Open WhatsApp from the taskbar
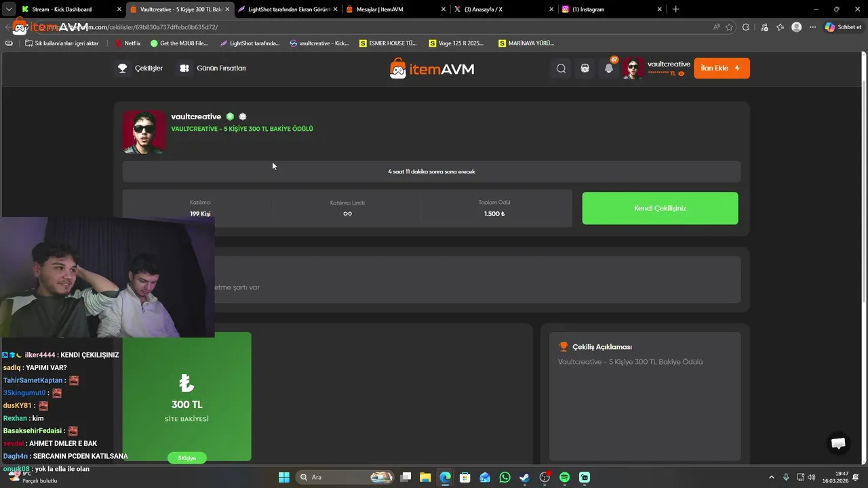The height and width of the screenshot is (488, 868). tap(505, 477)
